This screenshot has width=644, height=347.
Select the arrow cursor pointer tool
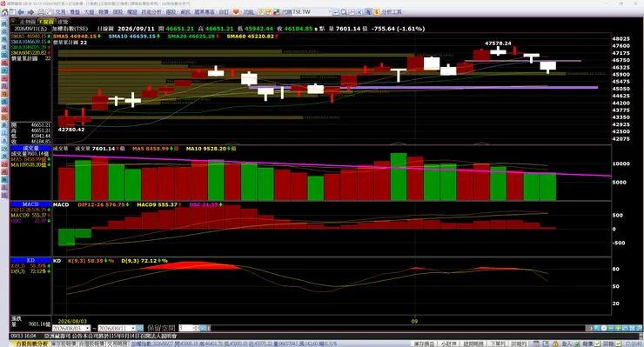click(368, 12)
